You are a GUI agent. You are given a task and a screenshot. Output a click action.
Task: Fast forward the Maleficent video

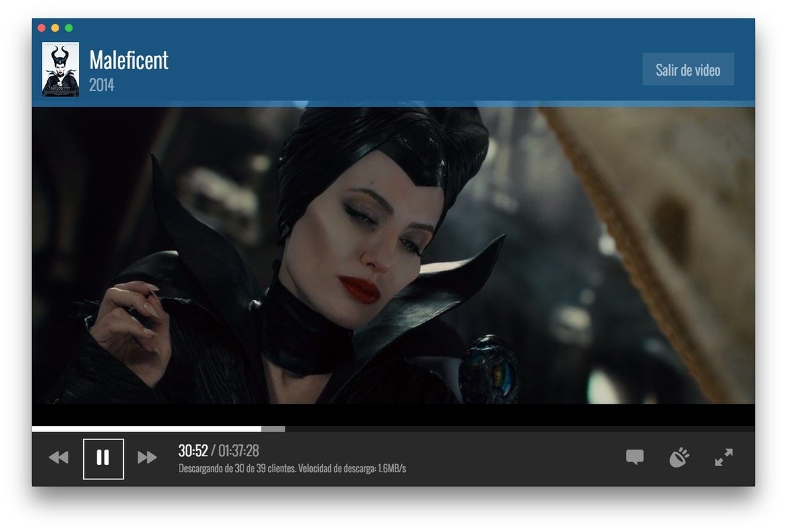click(147, 458)
